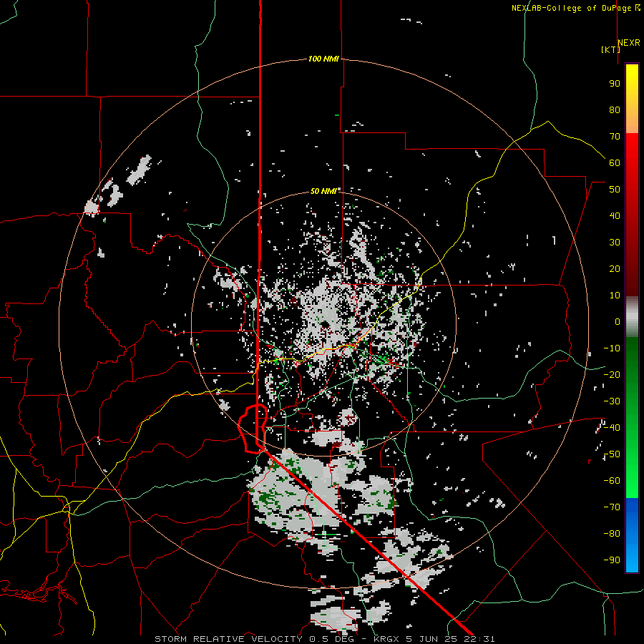Click the red warning polygon outline

[253, 429]
